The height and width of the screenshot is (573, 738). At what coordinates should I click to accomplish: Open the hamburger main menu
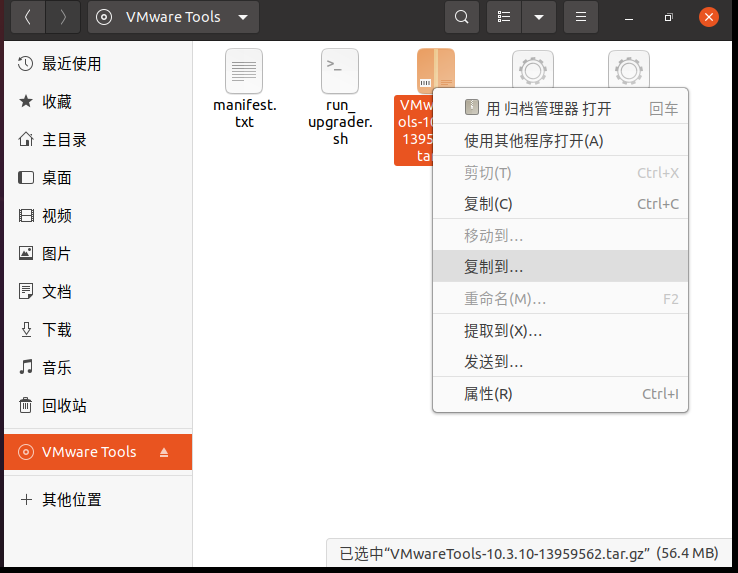point(581,17)
